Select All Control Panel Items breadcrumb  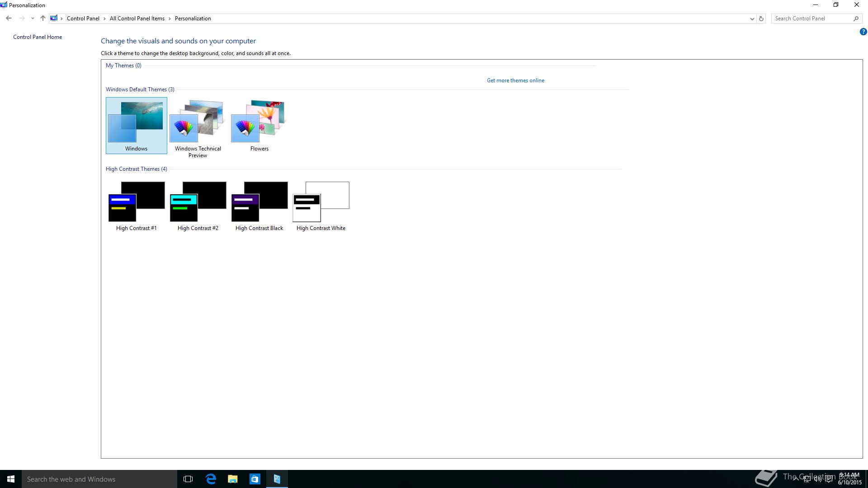pos(137,19)
